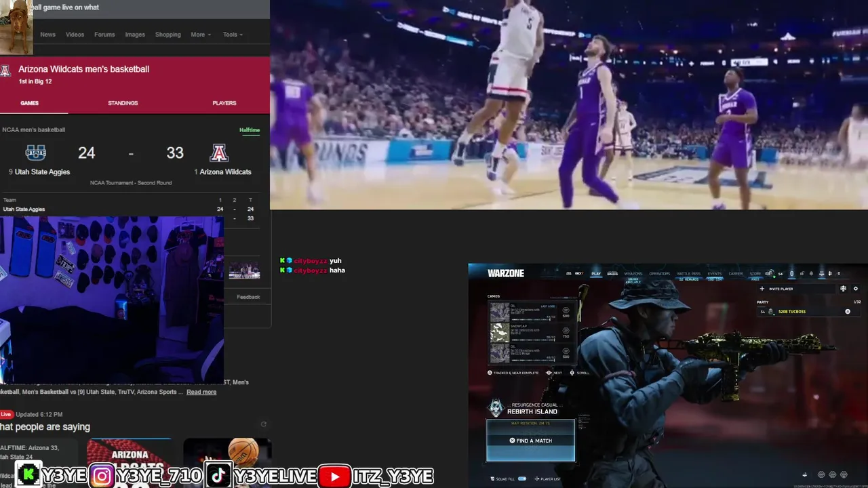Click the Utah State Aggies logo
The image size is (868, 488).
[x=36, y=152]
